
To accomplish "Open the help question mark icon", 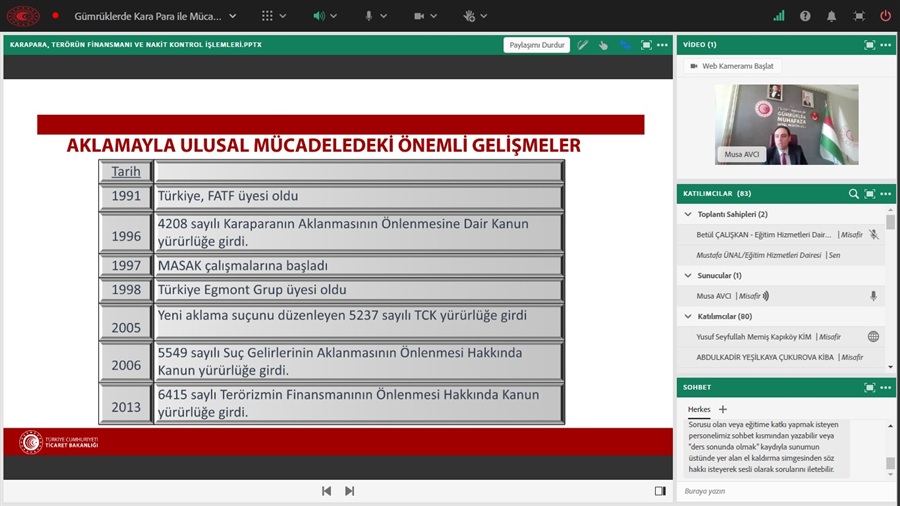I will tap(806, 16).
